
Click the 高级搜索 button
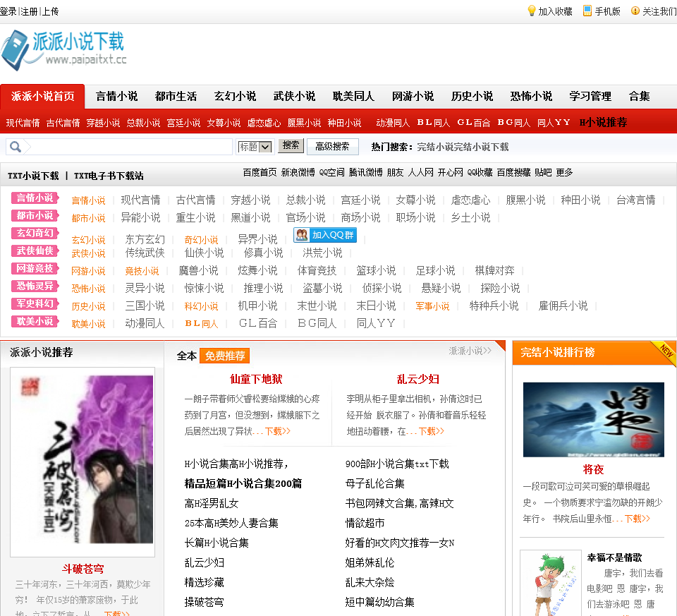332,147
